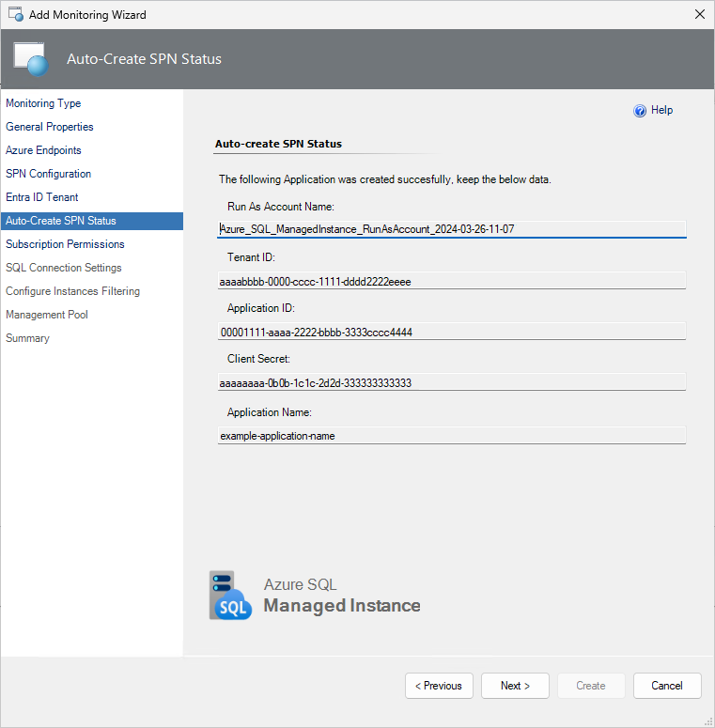Close the Add Monitoring Wizard window
Image resolution: width=715 pixels, height=728 pixels.
[700, 14]
